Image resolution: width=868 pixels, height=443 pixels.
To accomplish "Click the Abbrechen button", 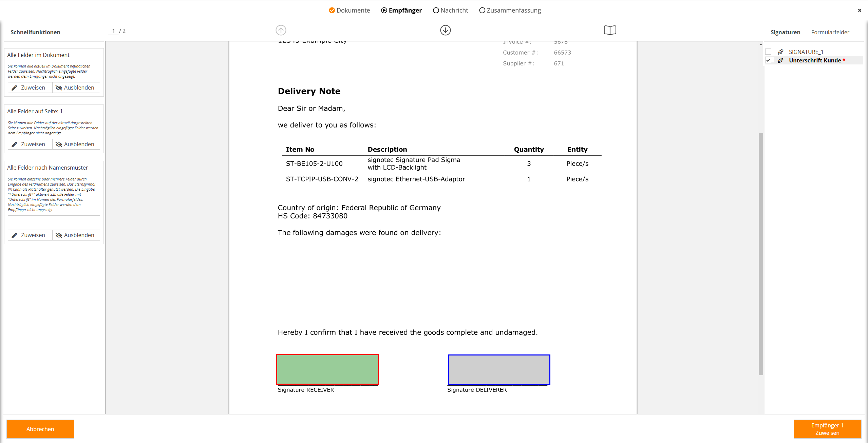I will (40, 429).
